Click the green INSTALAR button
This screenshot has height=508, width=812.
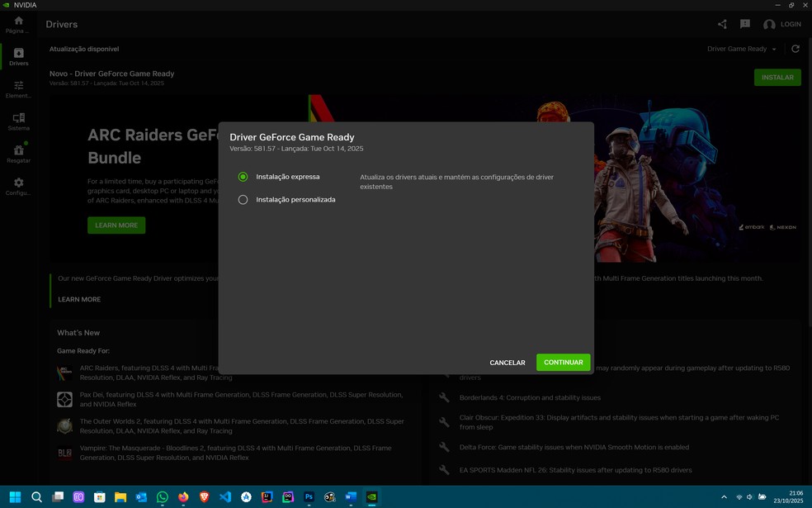click(777, 78)
